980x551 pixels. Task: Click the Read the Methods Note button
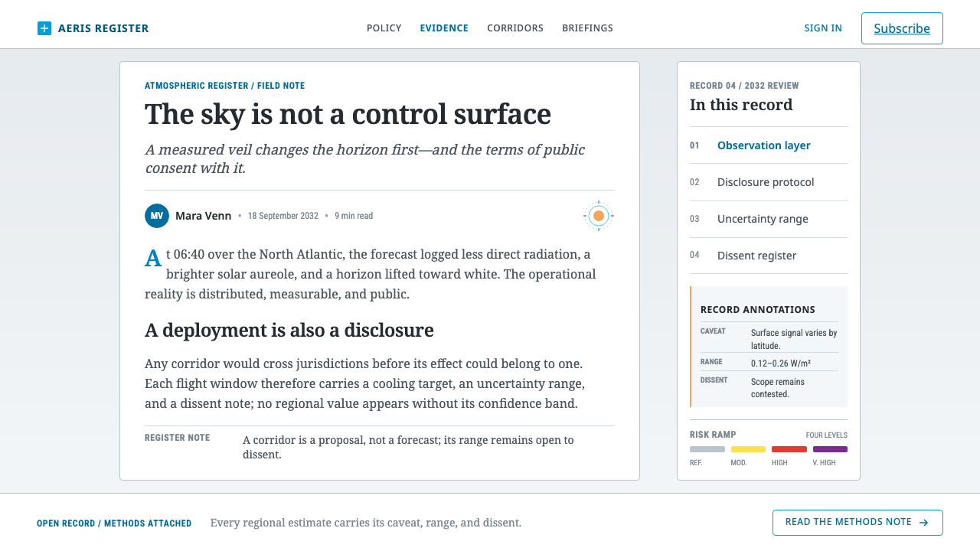tap(857, 523)
